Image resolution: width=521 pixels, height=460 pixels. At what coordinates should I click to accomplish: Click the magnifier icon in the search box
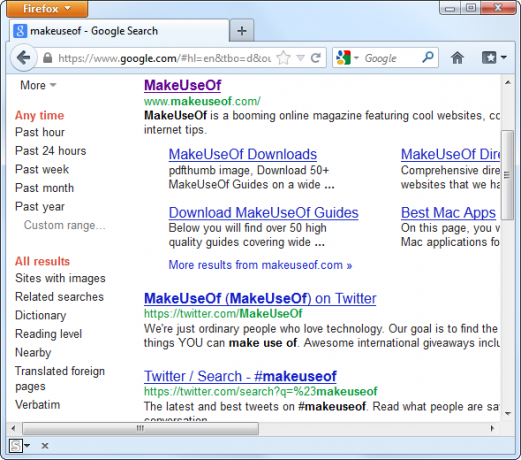tap(428, 58)
